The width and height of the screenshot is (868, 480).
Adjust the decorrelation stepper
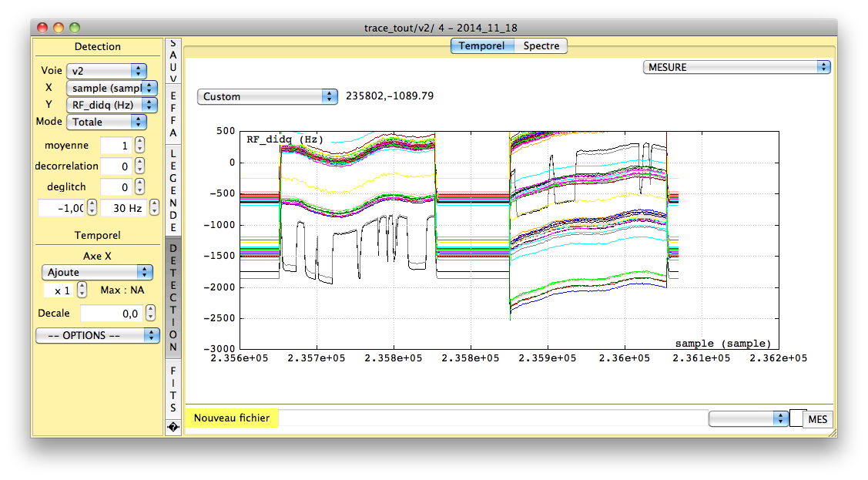click(139, 166)
